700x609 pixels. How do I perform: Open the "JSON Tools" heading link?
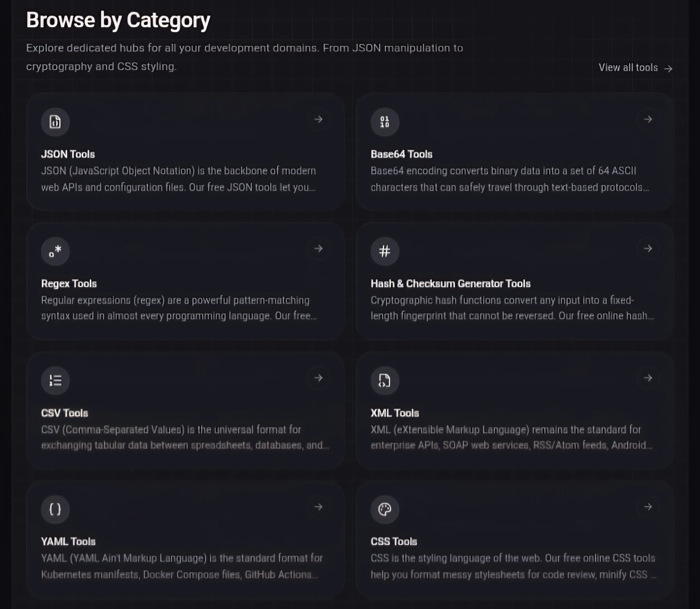[x=68, y=154]
